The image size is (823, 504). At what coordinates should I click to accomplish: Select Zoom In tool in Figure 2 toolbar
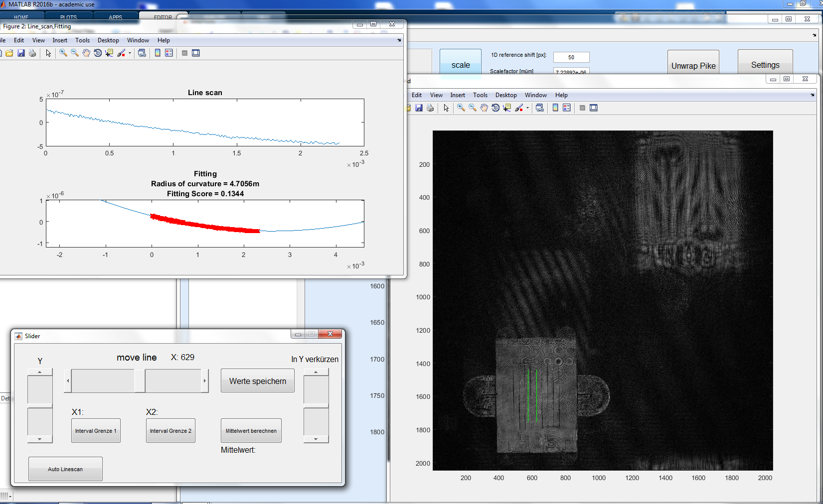[x=63, y=53]
